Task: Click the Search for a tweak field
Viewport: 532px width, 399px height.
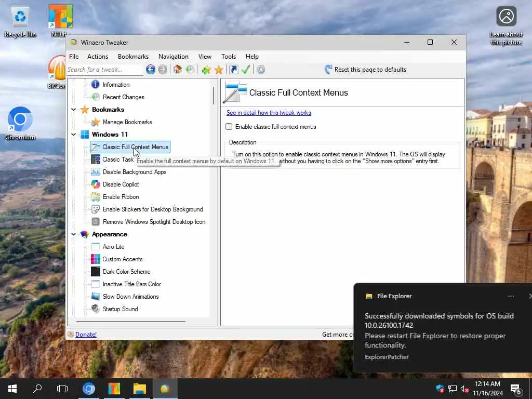Action: 105,70
